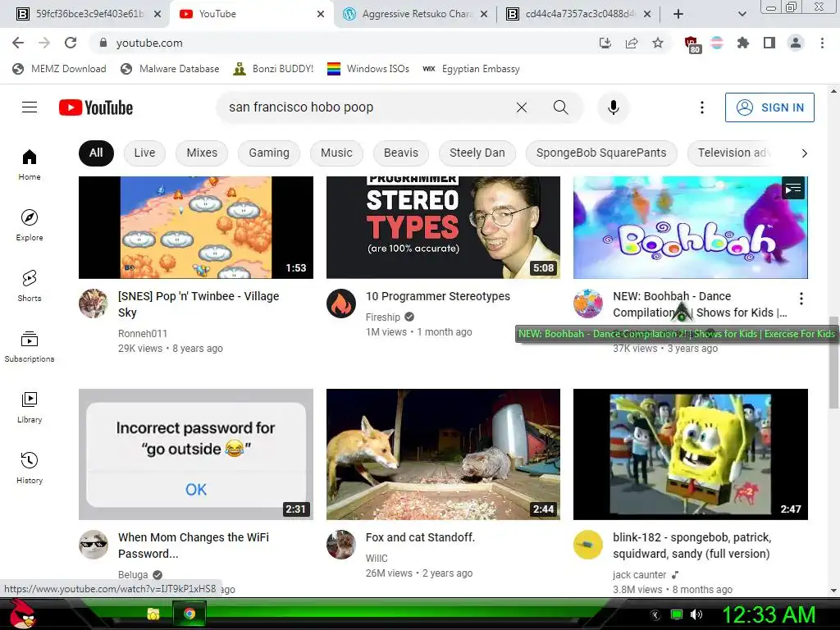The image size is (840, 630).
Task: Open the Fox and cat Standoff title
Action: coord(420,537)
